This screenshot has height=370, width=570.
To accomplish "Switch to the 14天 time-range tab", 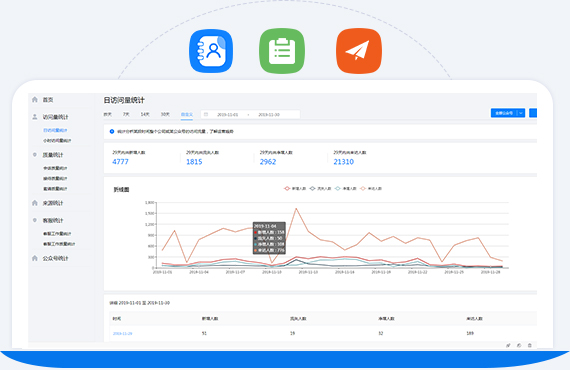I will coord(145,114).
